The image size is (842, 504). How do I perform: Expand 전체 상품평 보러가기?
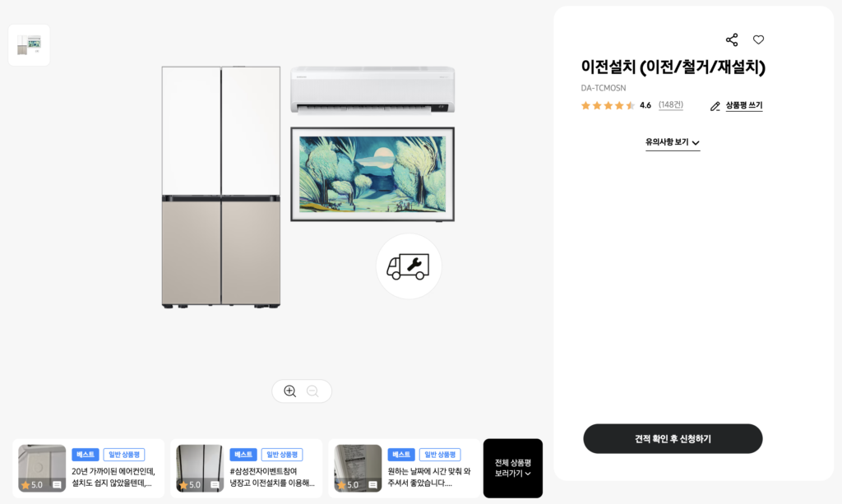(x=513, y=468)
